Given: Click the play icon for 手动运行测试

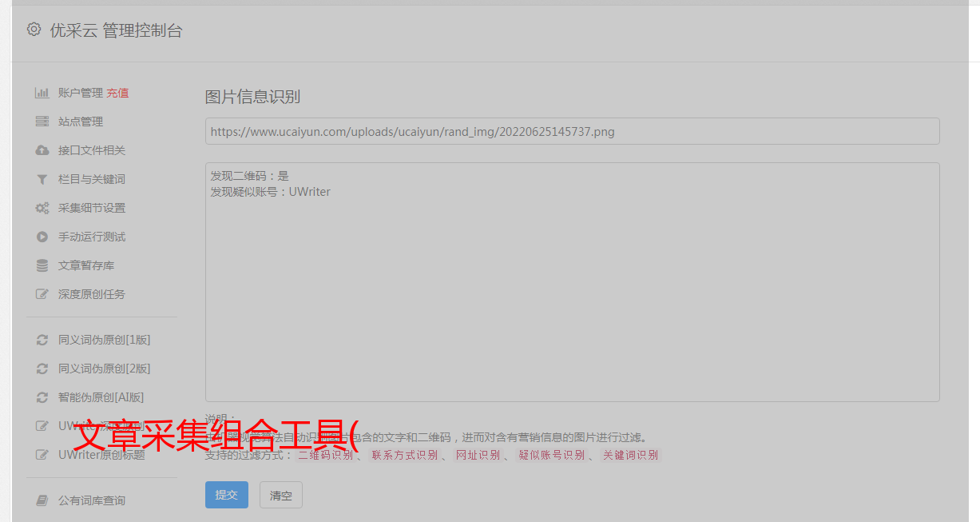Looking at the screenshot, I should pos(42,237).
